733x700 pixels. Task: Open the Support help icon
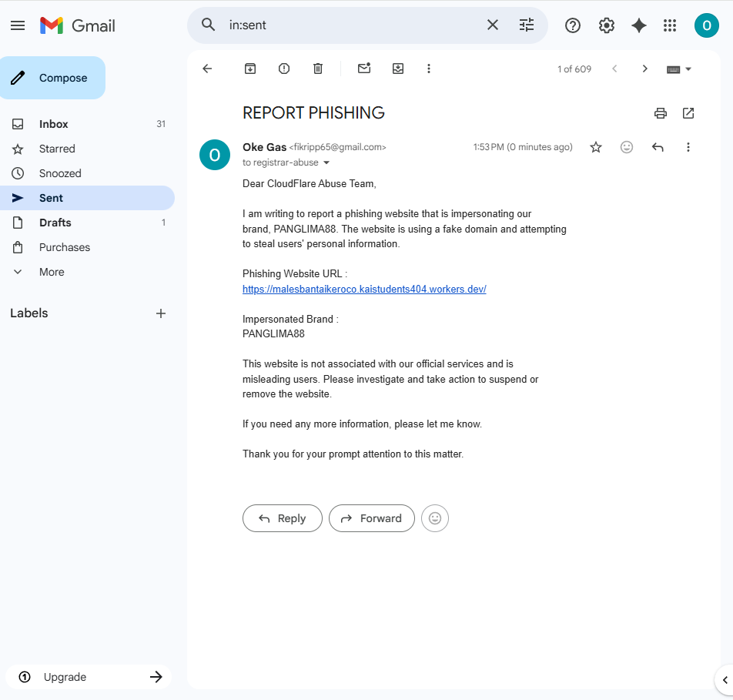click(573, 25)
